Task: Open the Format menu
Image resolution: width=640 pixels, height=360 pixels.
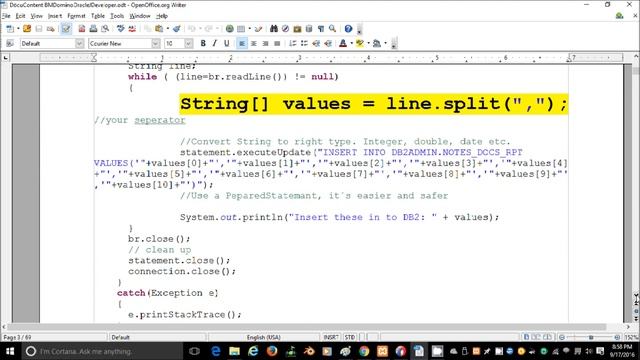Action: 76,16
